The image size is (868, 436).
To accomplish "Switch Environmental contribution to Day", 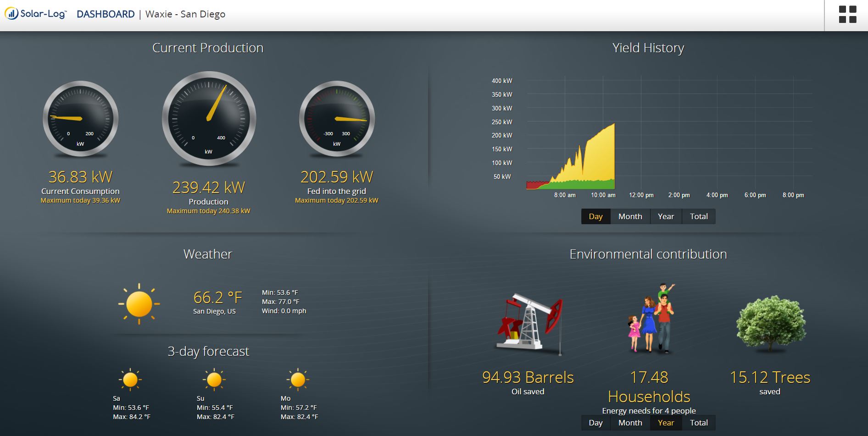I will [x=595, y=423].
